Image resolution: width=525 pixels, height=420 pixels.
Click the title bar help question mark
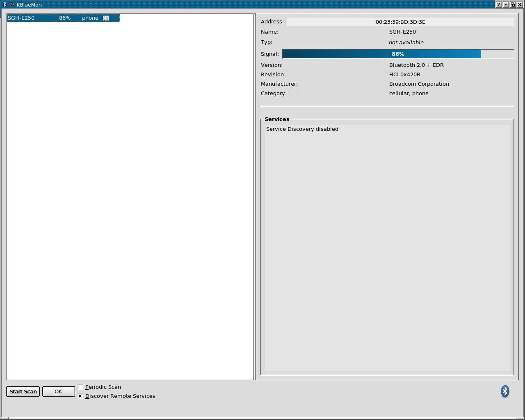coord(499,5)
